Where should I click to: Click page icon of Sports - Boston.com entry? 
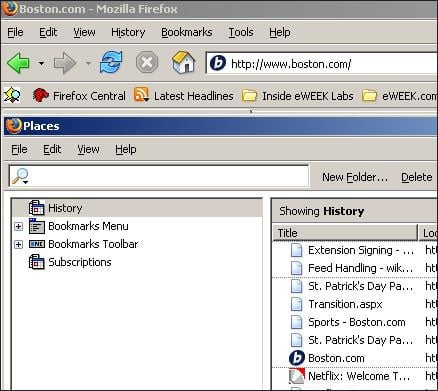click(x=296, y=322)
